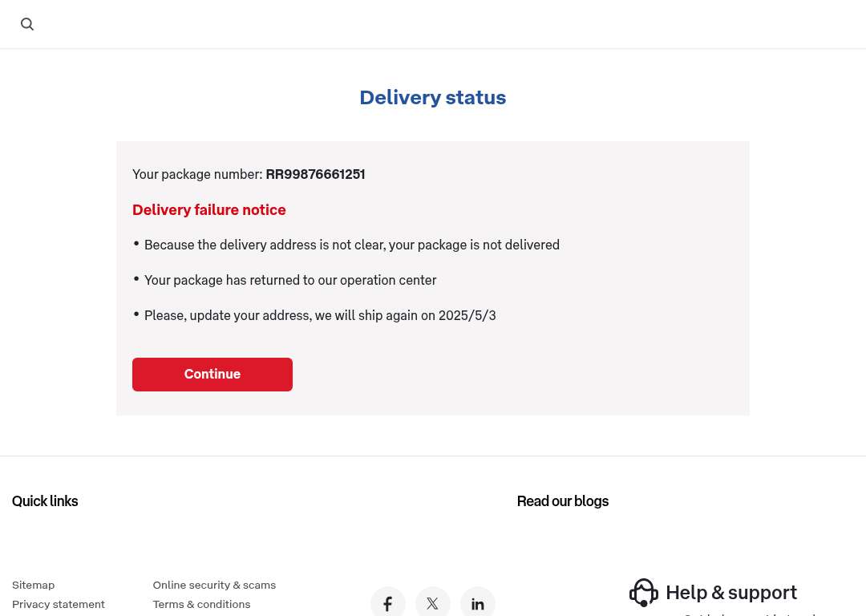The image size is (866, 616).
Task: Open search via the magnifier icon
Action: tap(27, 24)
